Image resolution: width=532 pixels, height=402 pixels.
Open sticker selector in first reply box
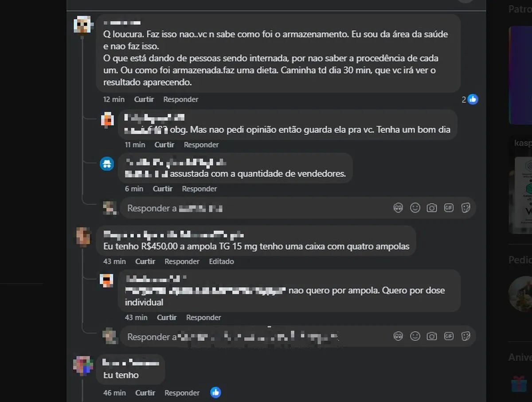click(465, 208)
